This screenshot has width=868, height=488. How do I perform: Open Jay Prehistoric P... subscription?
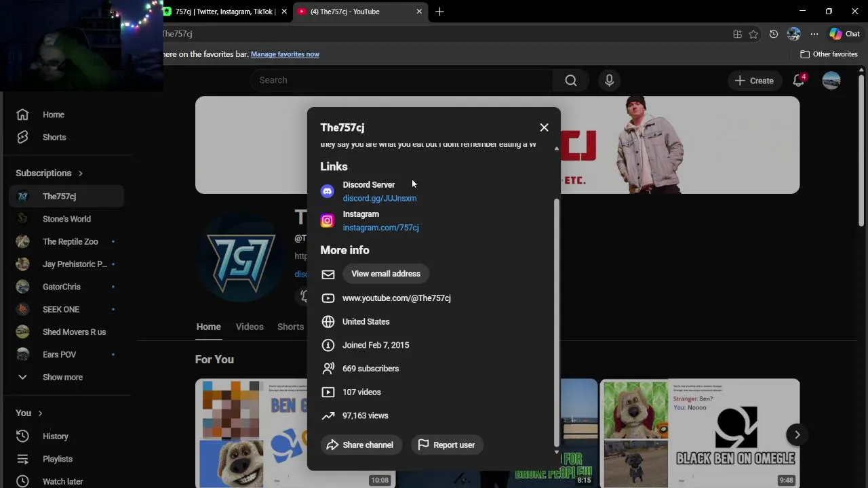click(66, 264)
